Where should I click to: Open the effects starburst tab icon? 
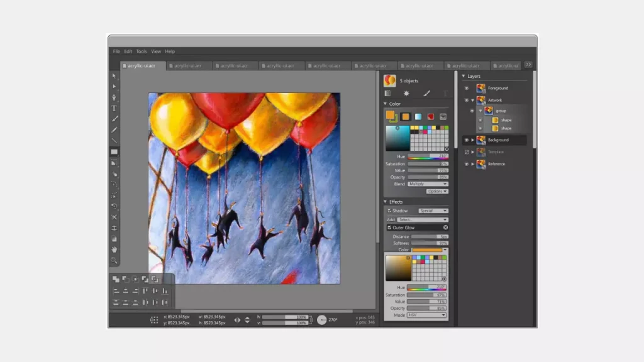407,94
